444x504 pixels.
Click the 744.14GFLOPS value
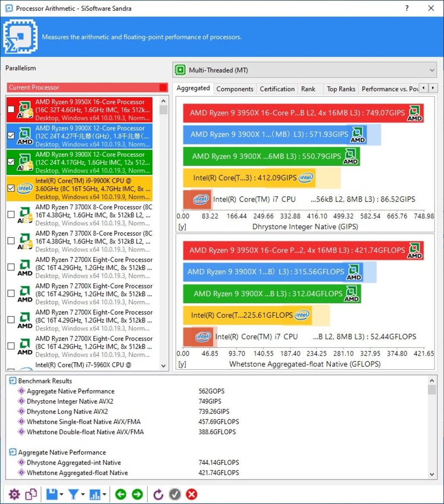(219, 462)
